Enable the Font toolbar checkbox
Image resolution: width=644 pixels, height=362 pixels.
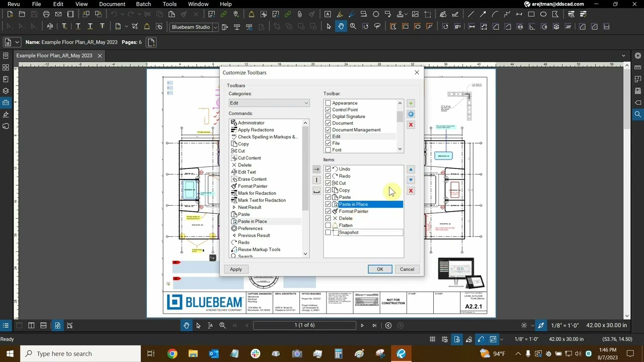[x=328, y=150]
